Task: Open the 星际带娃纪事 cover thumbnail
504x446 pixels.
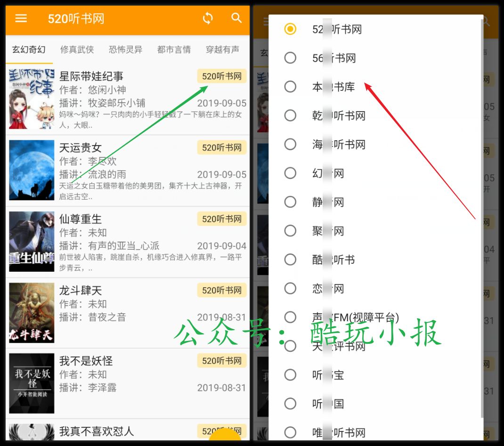Action: tap(32, 99)
